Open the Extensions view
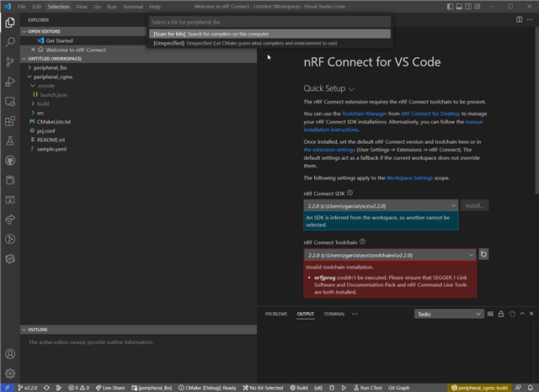 click(10, 121)
